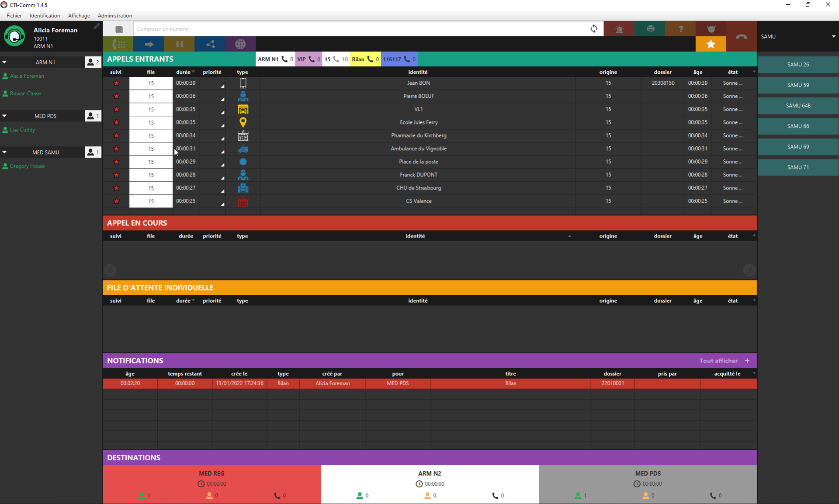Click the transfer arrow toolbar icon
Screen dimensions: 839x504
149,44
